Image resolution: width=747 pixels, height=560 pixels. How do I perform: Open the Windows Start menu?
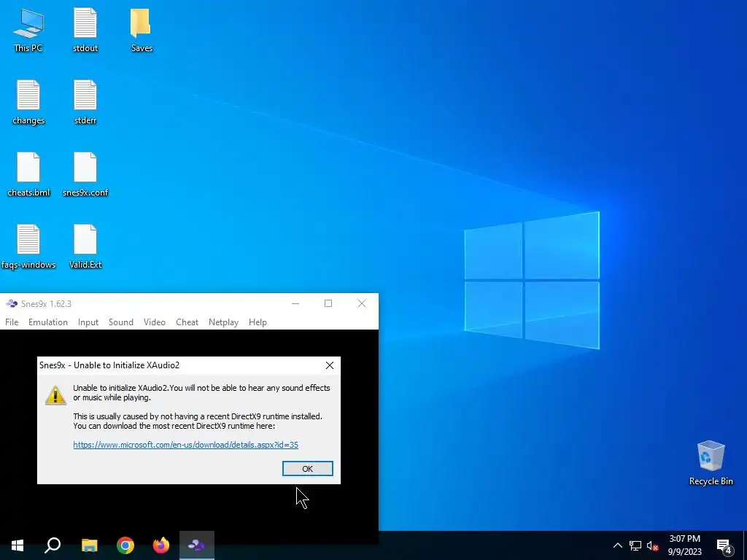[18, 545]
